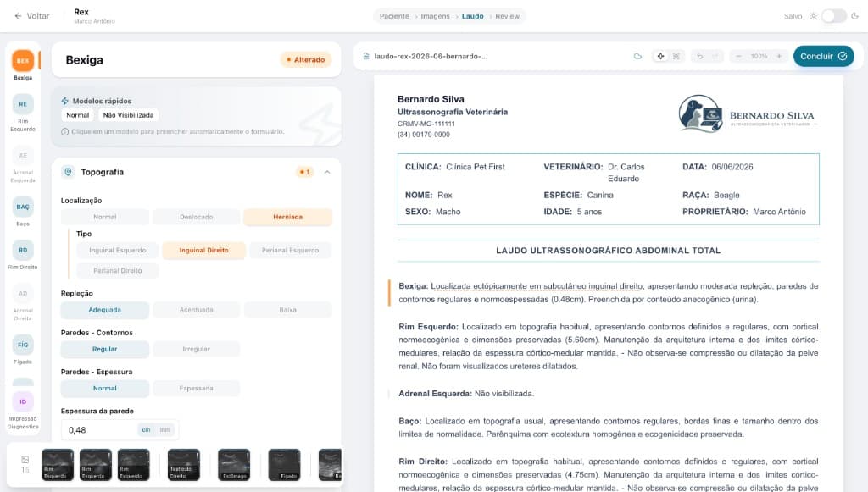Open the Testículo Direito ultrasound thumbnail
This screenshot has width=868, height=492.
[183, 464]
